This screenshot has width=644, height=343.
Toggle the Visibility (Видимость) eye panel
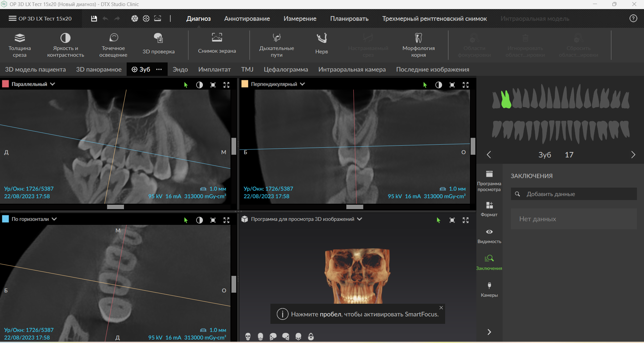click(x=489, y=236)
